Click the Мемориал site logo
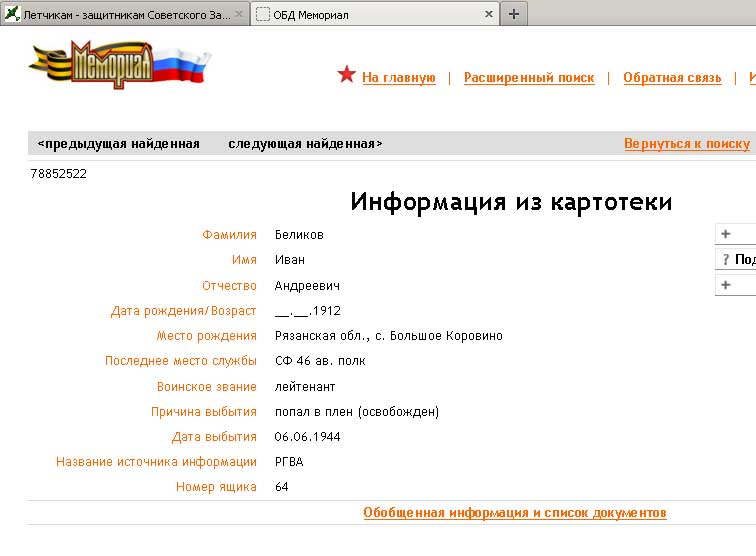This screenshot has width=756, height=556. click(x=120, y=64)
